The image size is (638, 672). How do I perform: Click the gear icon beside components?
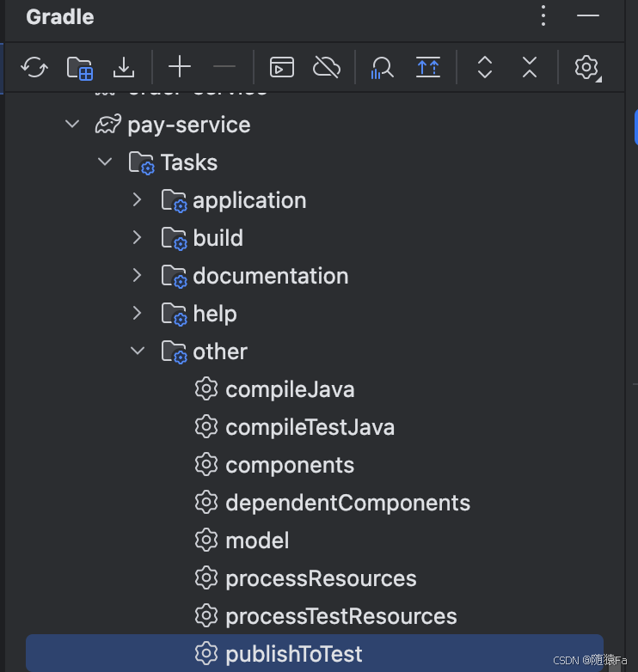pos(206,464)
